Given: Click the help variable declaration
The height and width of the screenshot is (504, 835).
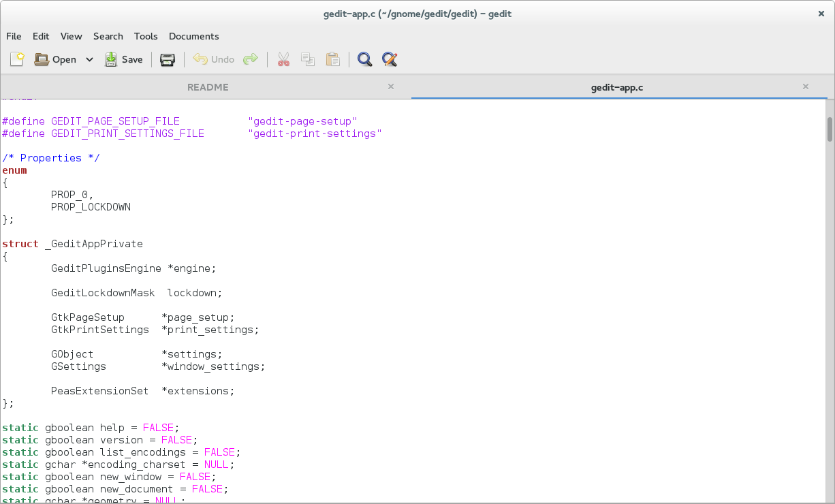Looking at the screenshot, I should pyautogui.click(x=112, y=428).
